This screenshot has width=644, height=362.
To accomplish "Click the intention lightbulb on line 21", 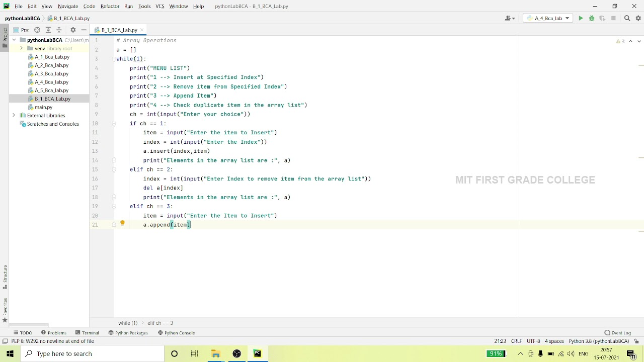I will 122,224.
